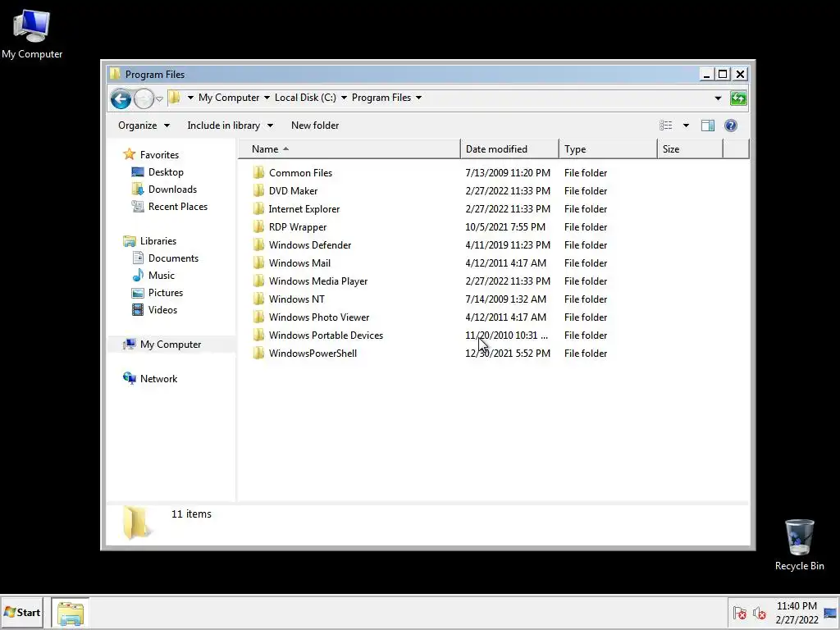
Task: Click the folder icon in address bar
Action: pos(174,98)
